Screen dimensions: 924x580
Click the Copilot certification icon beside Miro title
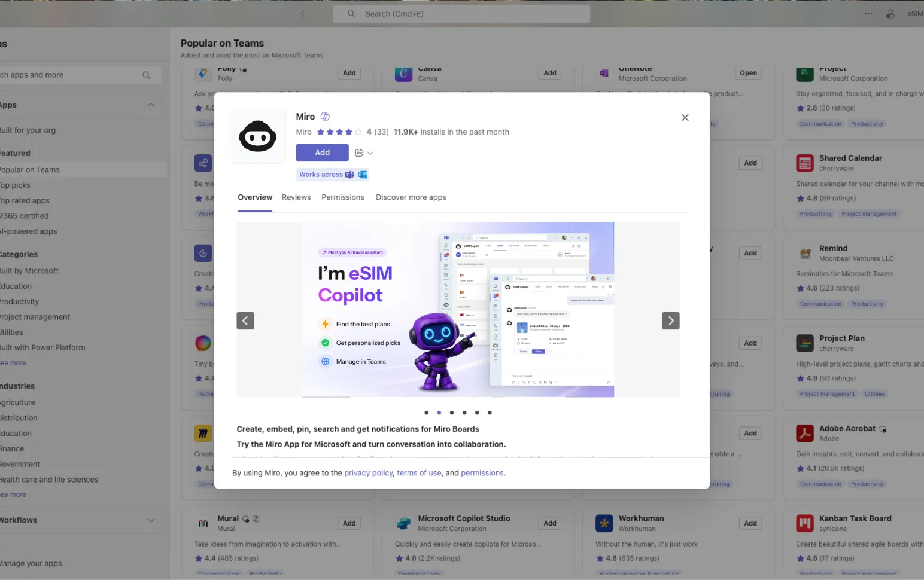(325, 117)
